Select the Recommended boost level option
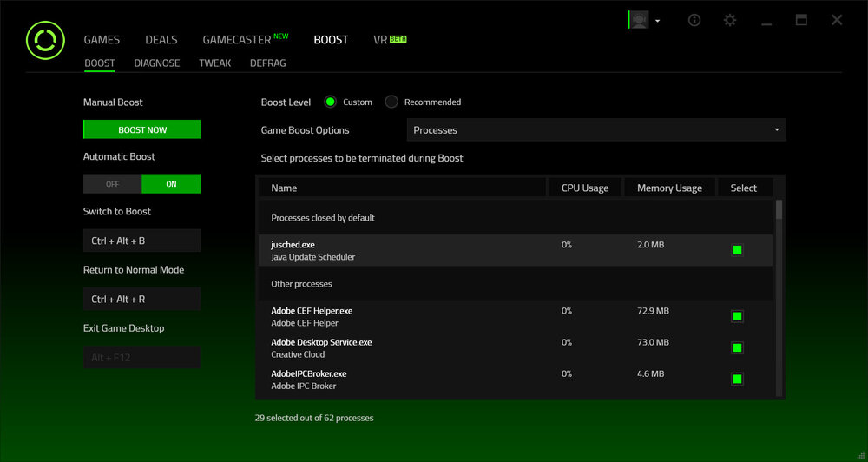Screen dimensions: 868x462 [391, 102]
